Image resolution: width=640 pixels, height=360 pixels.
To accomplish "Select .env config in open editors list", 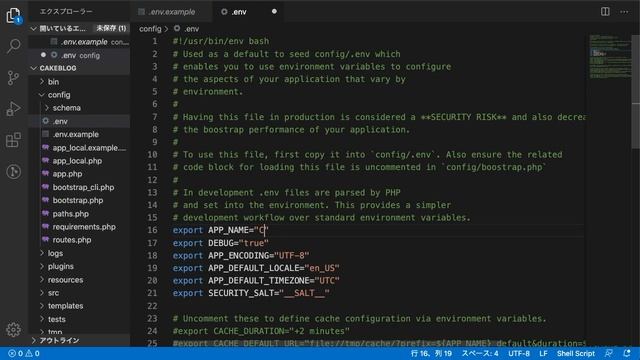I will coord(79,55).
